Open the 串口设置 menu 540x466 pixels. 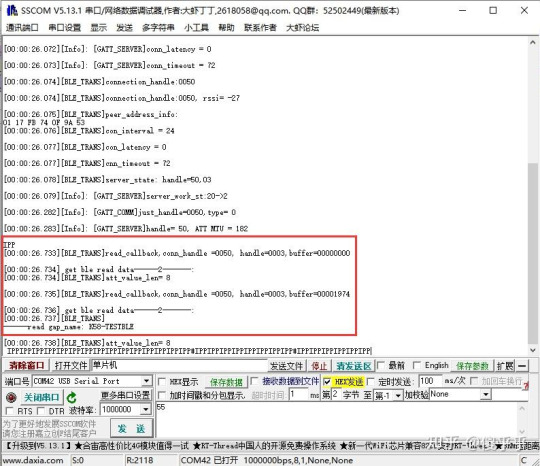pyautogui.click(x=65, y=28)
